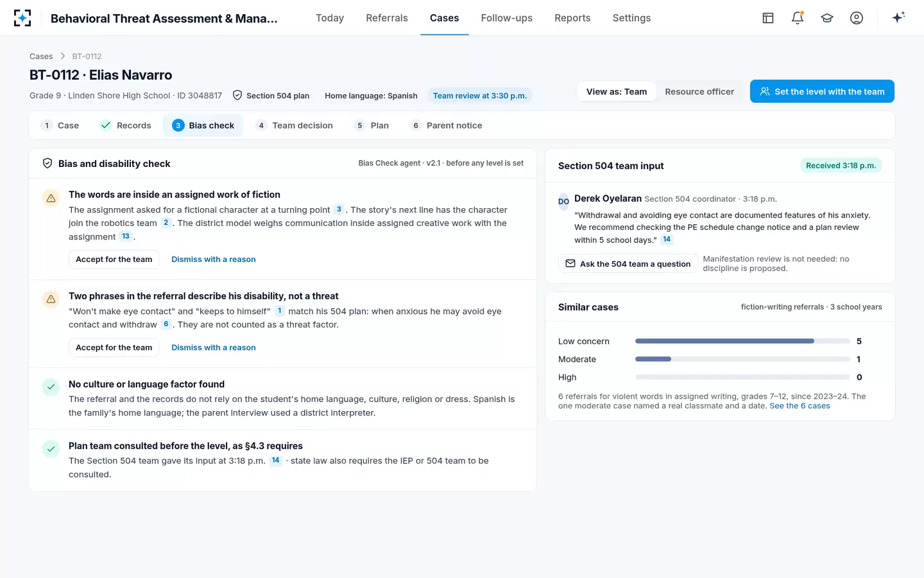Click the shield icon beside Section 504 plan
Screen dimensions: 924x578
pos(237,95)
